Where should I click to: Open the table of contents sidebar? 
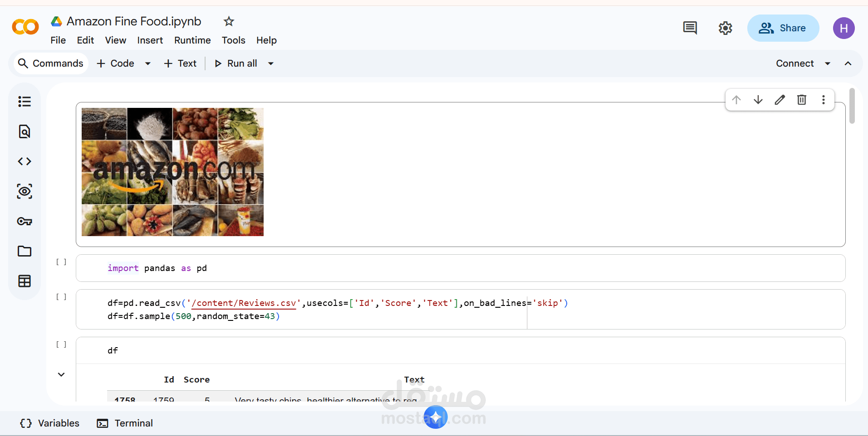pyautogui.click(x=25, y=102)
